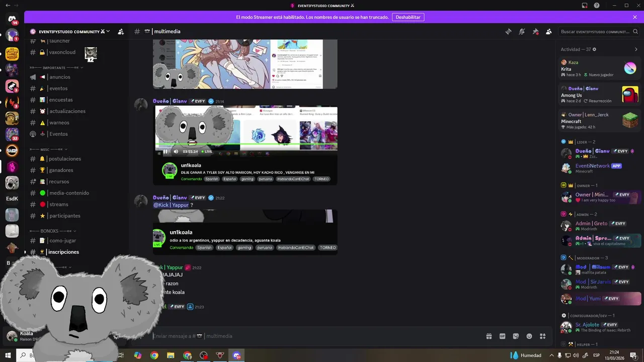Toggle channel notification bell mute icon
The image size is (644, 362).
click(x=522, y=32)
